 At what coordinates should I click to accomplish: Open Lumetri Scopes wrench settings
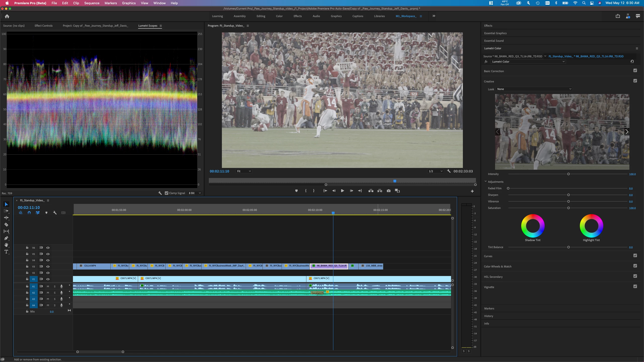point(160,193)
